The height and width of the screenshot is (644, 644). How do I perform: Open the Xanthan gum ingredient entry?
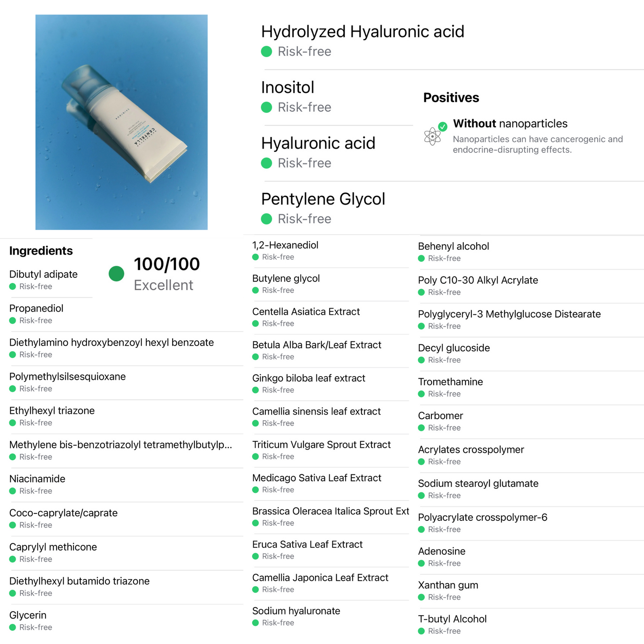tap(448, 585)
